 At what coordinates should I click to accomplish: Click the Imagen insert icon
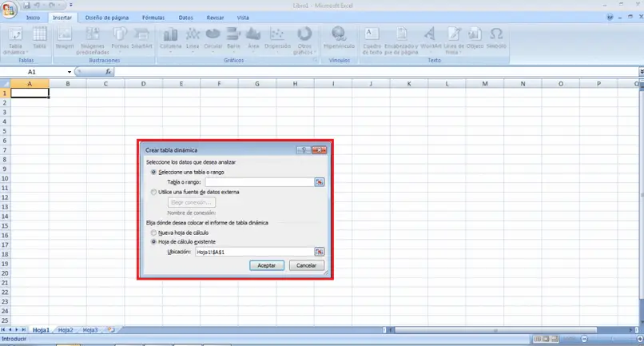(65, 38)
